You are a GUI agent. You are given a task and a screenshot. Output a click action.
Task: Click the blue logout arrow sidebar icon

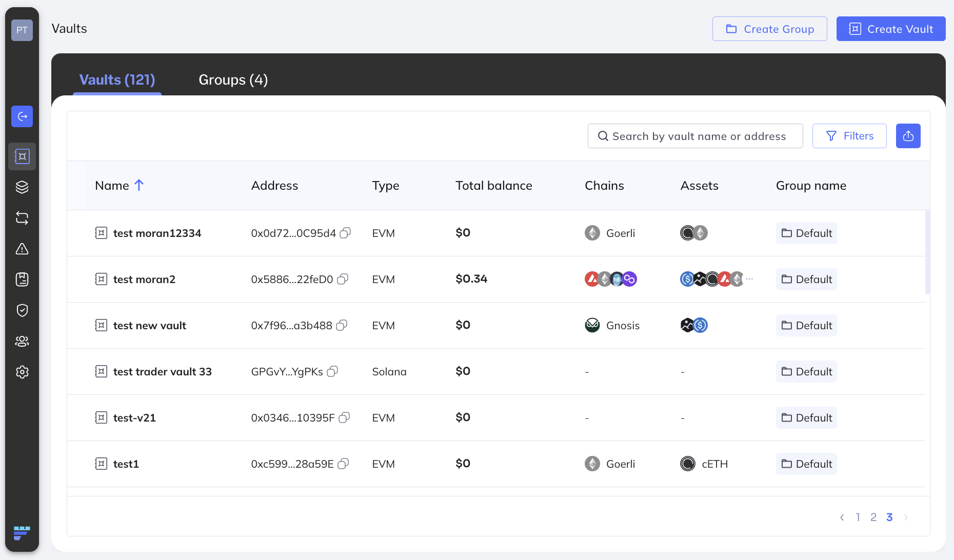tap(22, 116)
